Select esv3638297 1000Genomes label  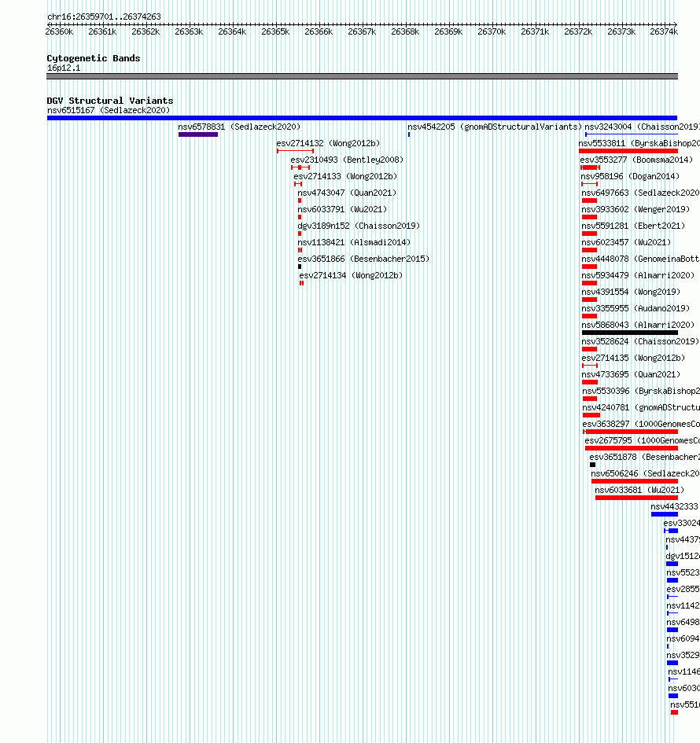[x=641, y=425]
